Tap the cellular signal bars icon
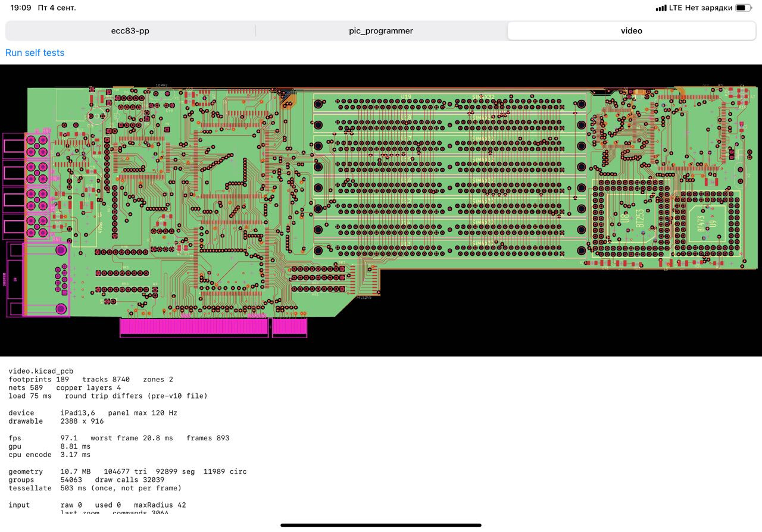The height and width of the screenshot is (532, 762). pos(661,8)
